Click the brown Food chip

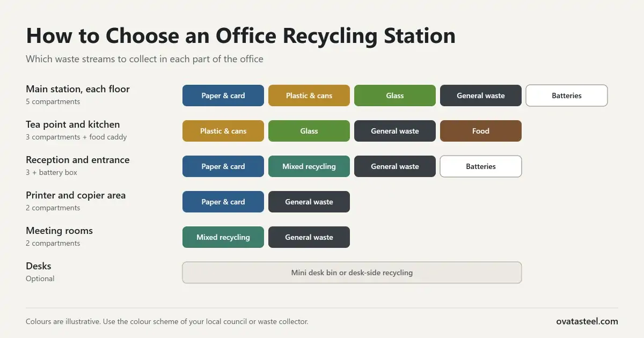[x=481, y=131]
